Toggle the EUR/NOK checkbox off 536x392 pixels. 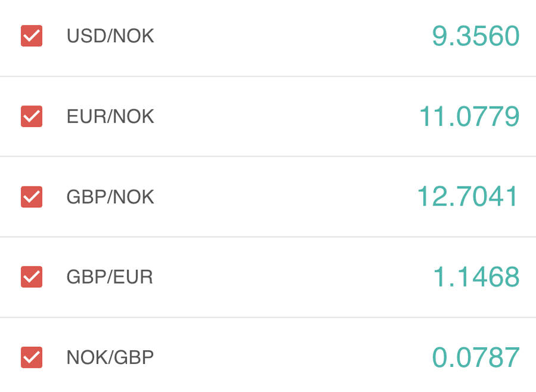(32, 116)
